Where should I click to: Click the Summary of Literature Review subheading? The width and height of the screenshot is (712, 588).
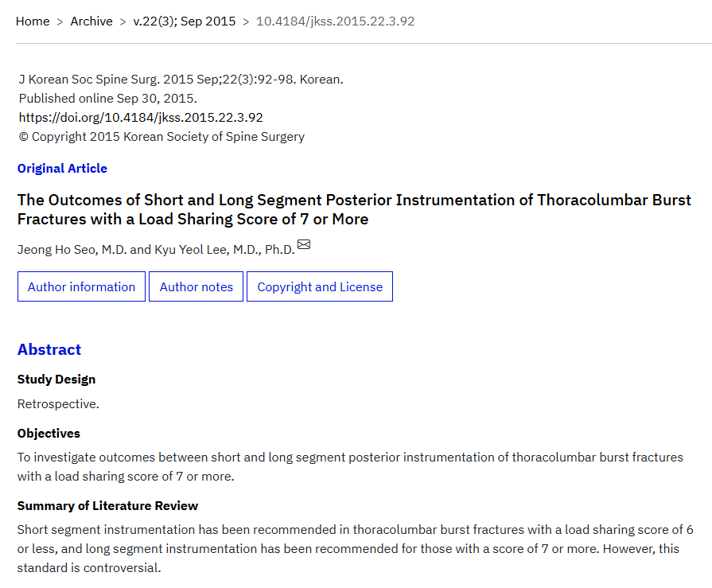[108, 506]
